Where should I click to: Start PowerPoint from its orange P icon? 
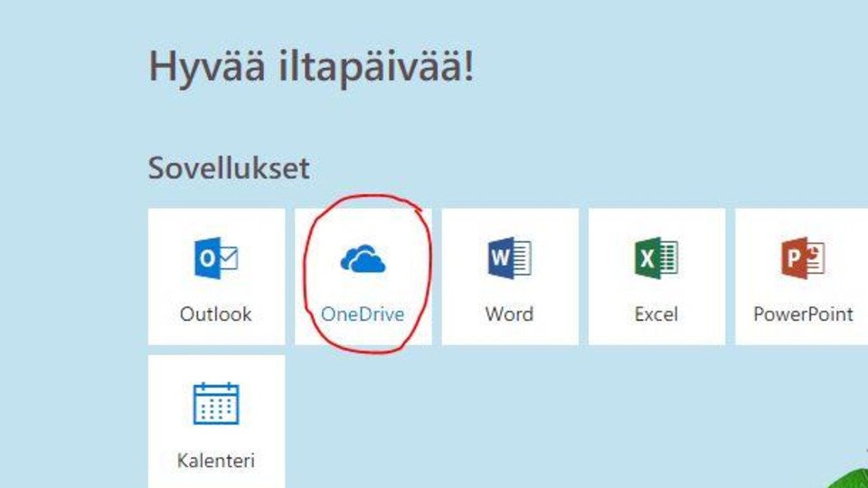coord(803,259)
